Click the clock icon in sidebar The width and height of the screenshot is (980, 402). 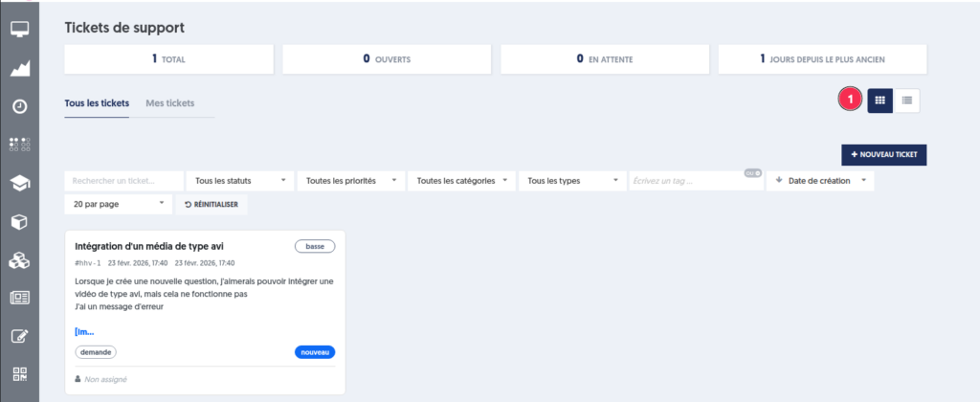click(19, 106)
